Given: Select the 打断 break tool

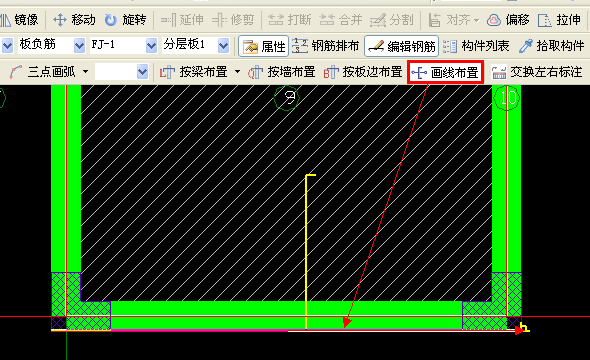Looking at the screenshot, I should pyautogui.click(x=289, y=20).
